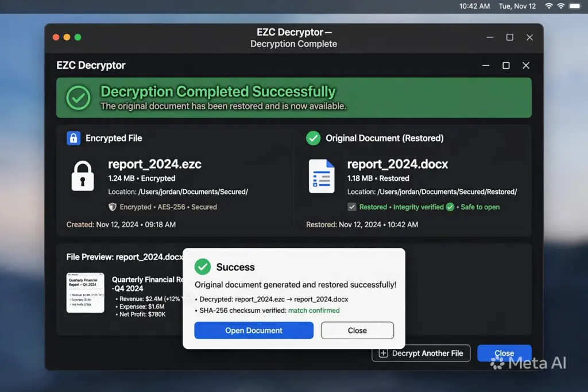Click the restored file location path

[447, 192]
